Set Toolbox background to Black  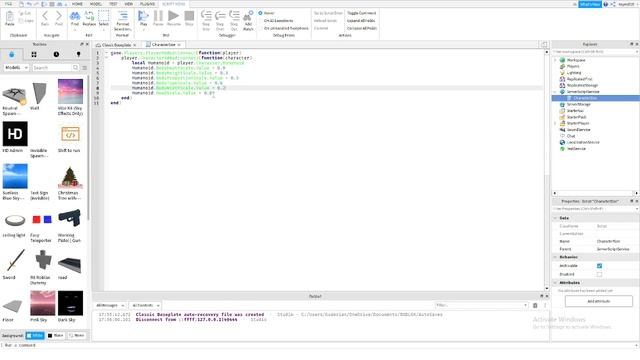point(56,336)
